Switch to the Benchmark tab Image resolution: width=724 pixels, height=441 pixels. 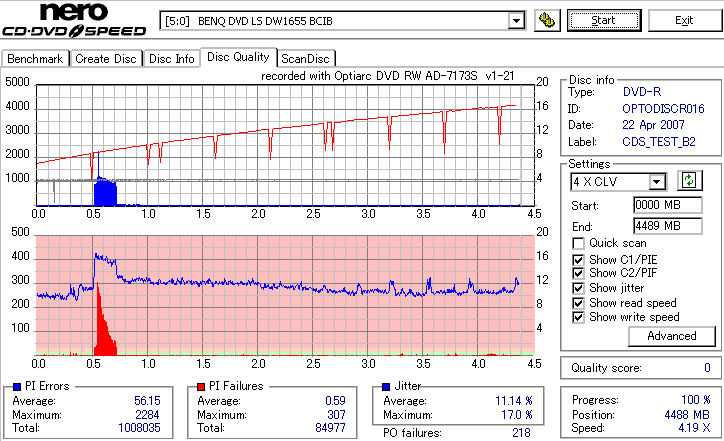tap(35, 59)
